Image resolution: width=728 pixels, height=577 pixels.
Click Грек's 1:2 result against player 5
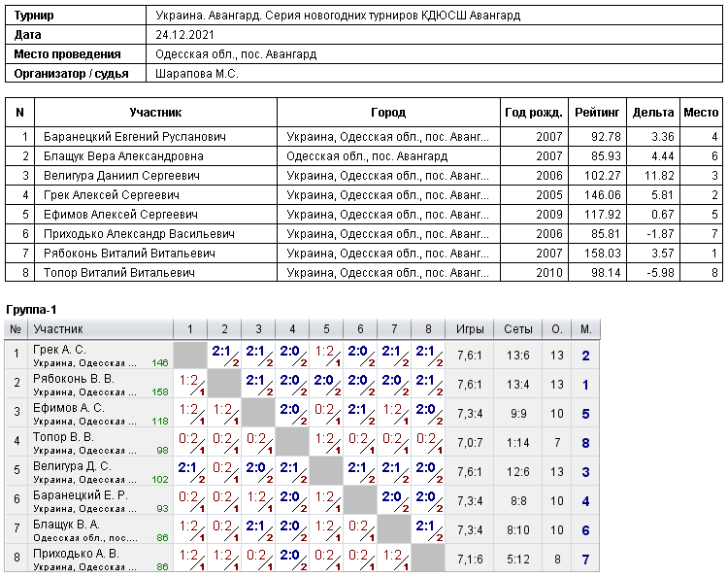click(x=324, y=352)
